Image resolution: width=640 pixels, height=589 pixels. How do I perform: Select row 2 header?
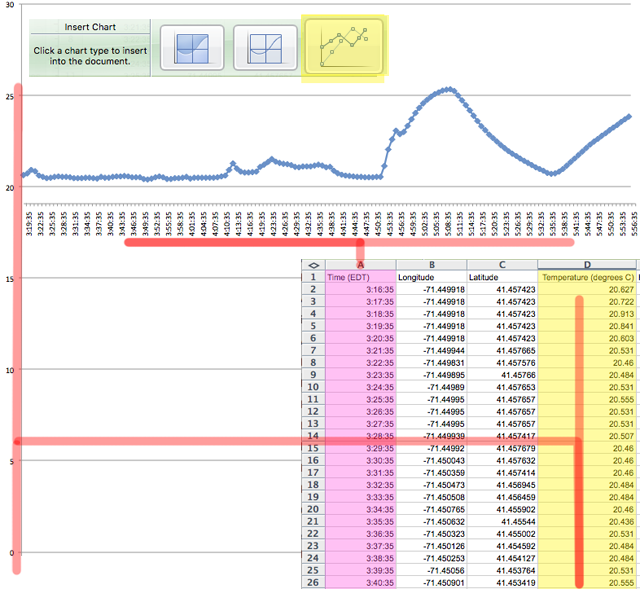coord(313,289)
